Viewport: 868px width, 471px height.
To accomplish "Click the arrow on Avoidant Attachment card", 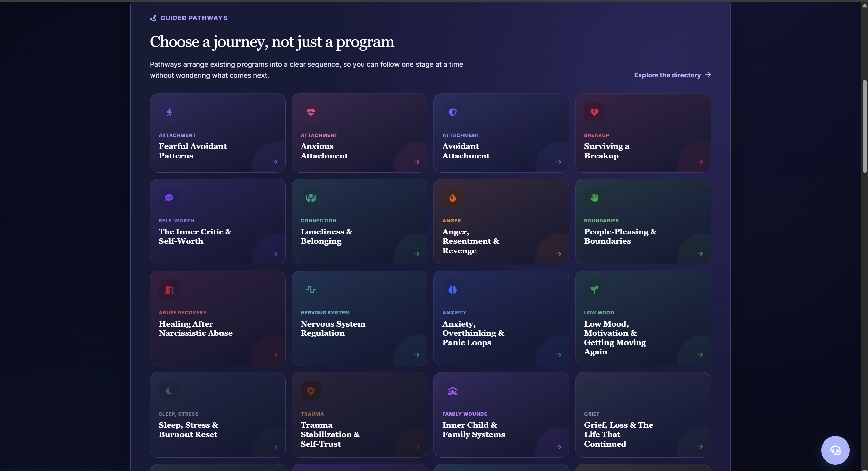I will [x=559, y=162].
